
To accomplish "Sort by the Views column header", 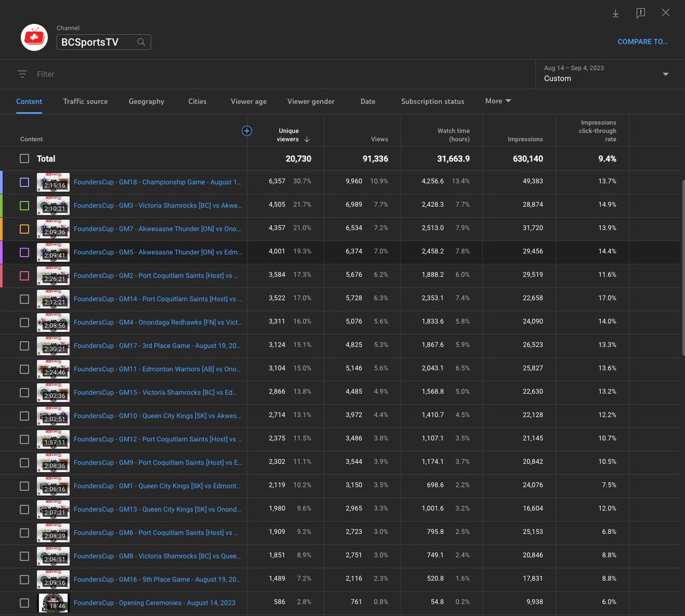I will point(379,139).
